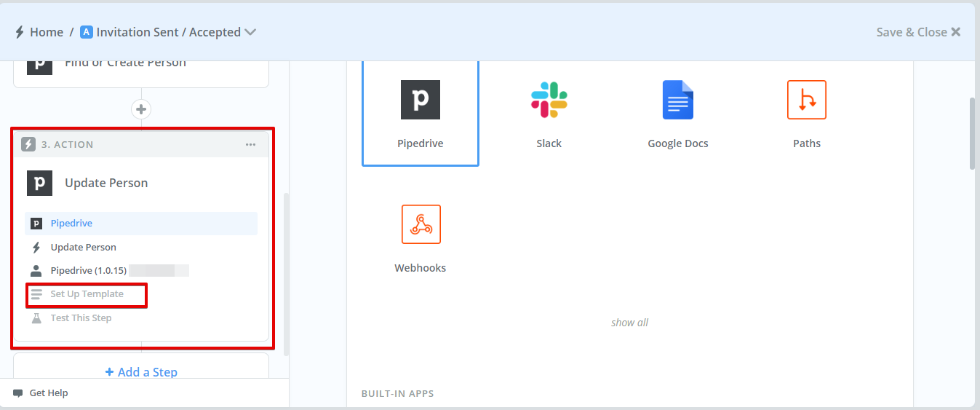Click the Zapier bolt Home icon
The width and height of the screenshot is (980, 410).
20,32
